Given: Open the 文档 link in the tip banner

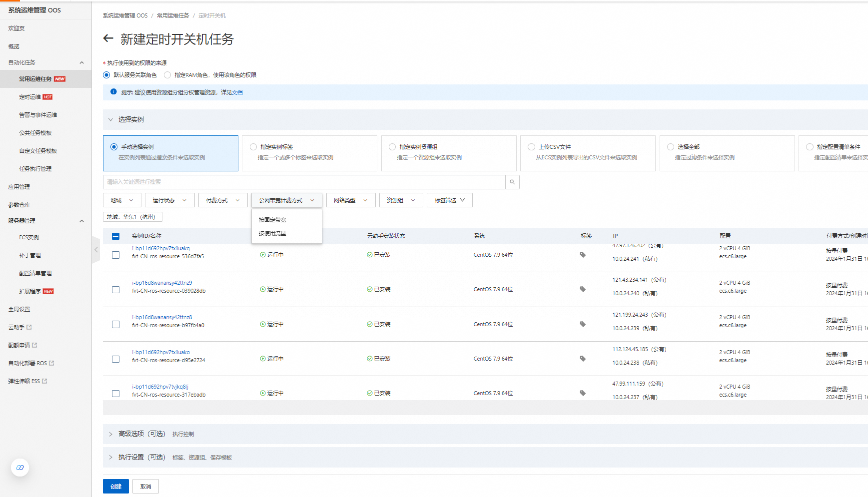Looking at the screenshot, I should (237, 92).
